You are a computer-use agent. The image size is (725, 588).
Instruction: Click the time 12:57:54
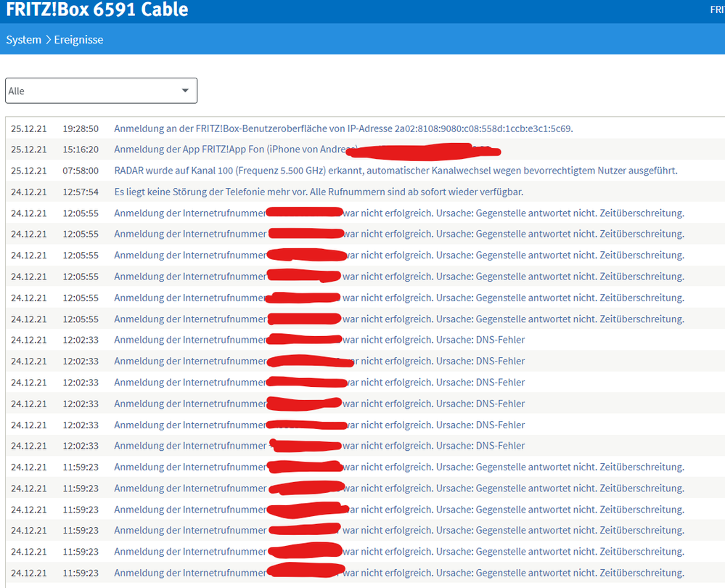coord(81,192)
